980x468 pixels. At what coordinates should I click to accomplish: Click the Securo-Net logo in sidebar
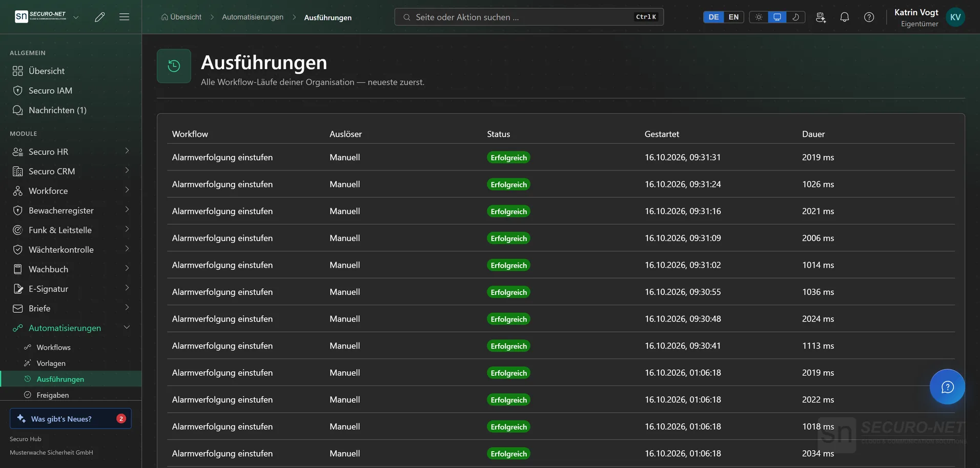pyautogui.click(x=41, y=16)
